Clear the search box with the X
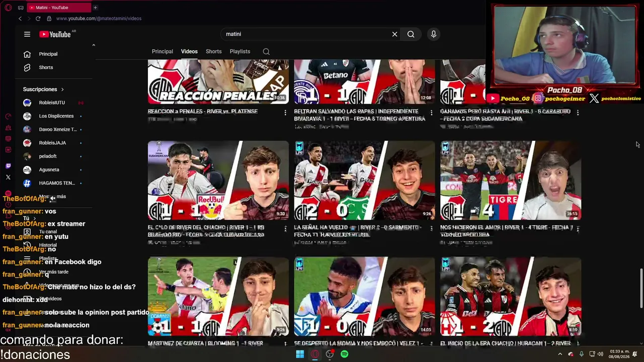This screenshot has height=362, width=644. [394, 34]
